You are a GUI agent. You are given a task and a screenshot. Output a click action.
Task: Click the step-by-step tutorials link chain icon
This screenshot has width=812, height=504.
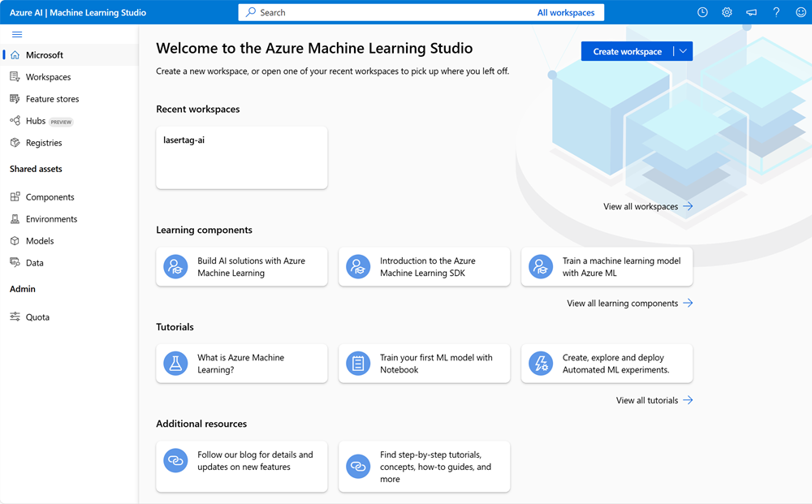(x=358, y=467)
